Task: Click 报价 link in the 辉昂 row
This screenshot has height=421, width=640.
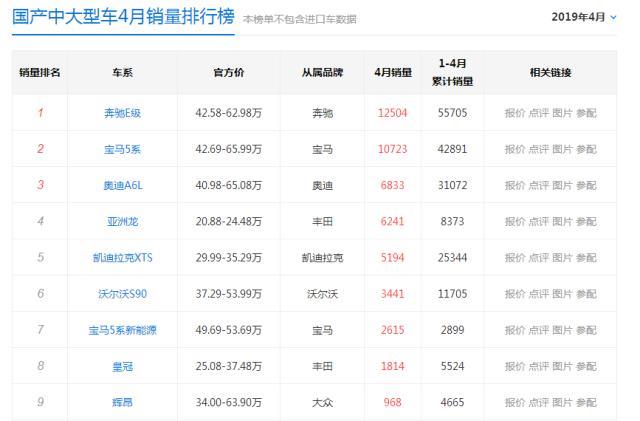Action: (x=515, y=402)
